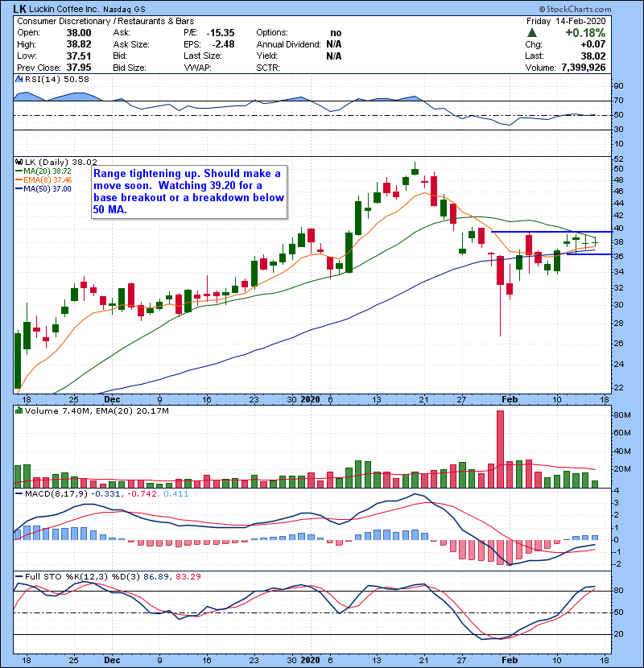Click the EMA(20) 20.17M volume legend text
Screen dimensions: 644x668
pyautogui.click(x=133, y=411)
